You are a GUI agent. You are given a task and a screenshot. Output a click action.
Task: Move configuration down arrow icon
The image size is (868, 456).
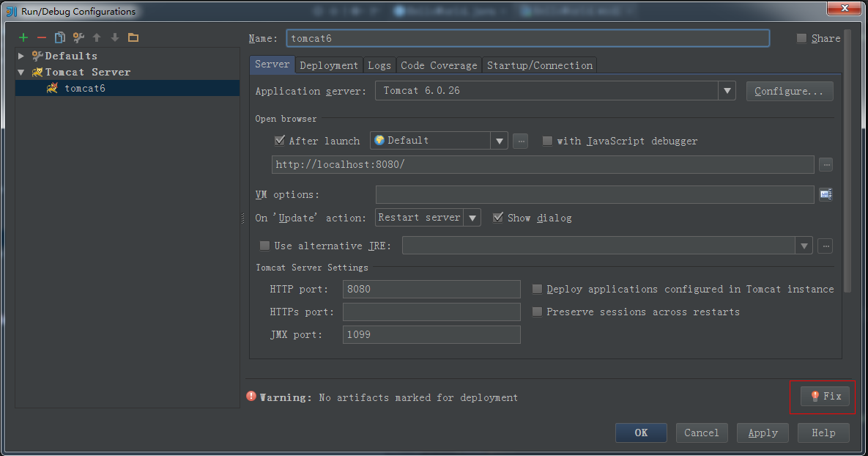pos(115,37)
